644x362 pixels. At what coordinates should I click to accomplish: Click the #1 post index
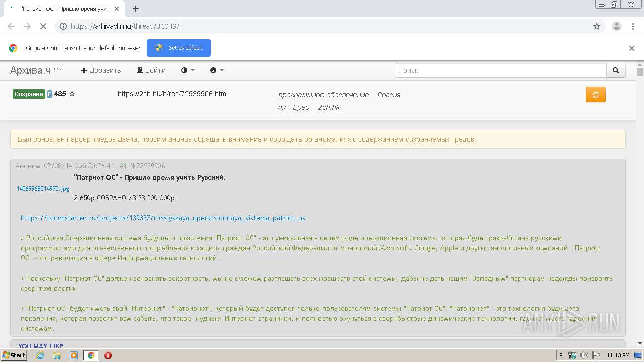click(x=123, y=166)
